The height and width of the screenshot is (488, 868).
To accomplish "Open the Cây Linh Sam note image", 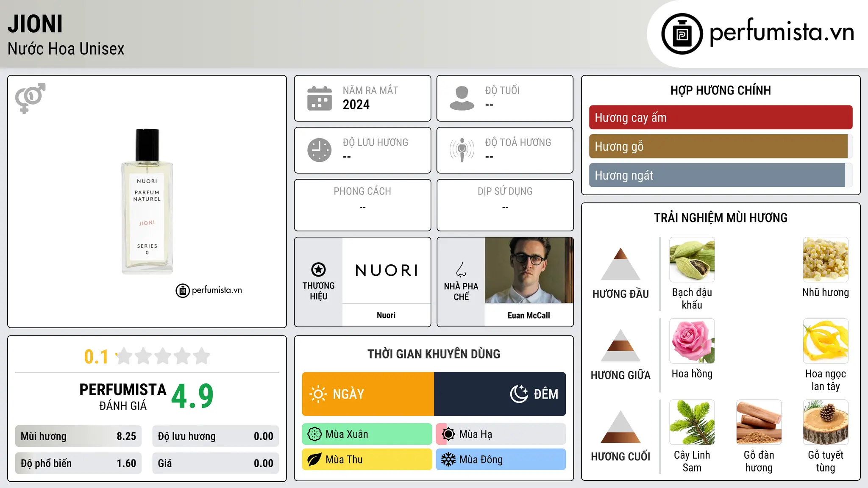I will click(692, 422).
